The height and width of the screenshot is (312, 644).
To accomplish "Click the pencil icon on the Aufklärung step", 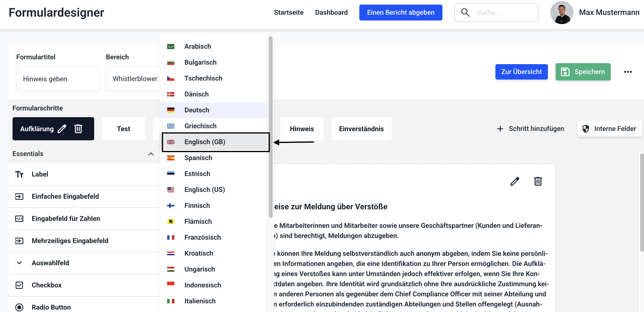I will (62, 129).
